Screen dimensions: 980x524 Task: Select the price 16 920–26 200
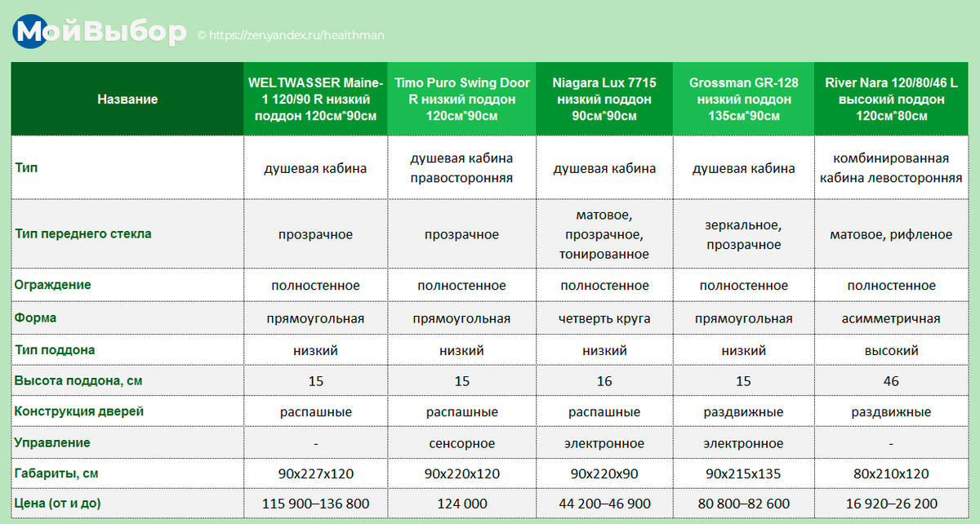point(891,504)
